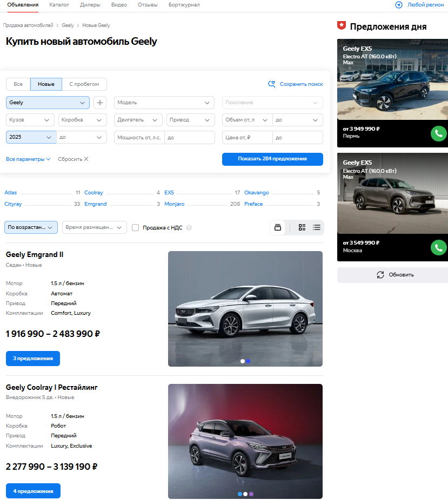Open the Emgrand model link

(x=96, y=204)
